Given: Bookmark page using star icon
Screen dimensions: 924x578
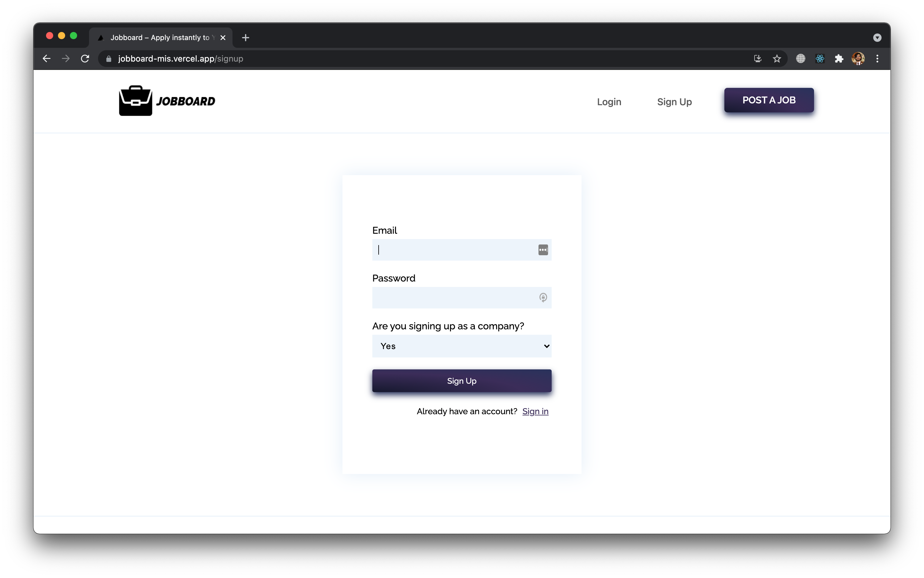Looking at the screenshot, I should [x=776, y=59].
